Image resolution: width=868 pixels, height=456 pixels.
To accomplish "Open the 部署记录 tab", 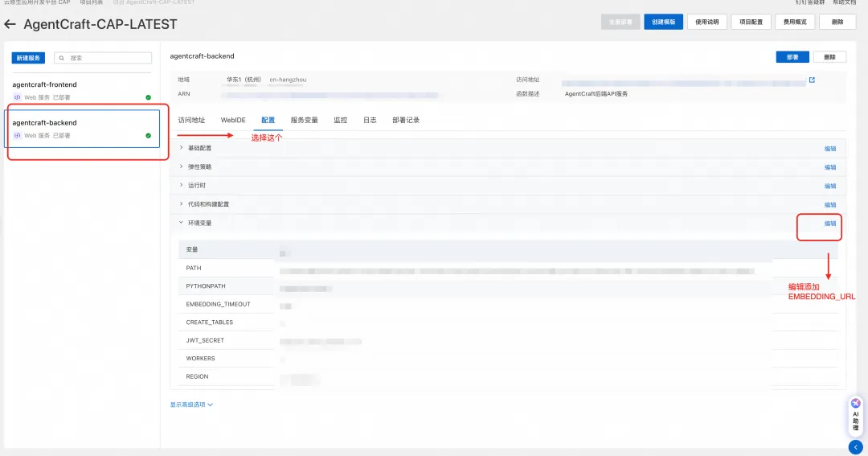I will 406,121.
